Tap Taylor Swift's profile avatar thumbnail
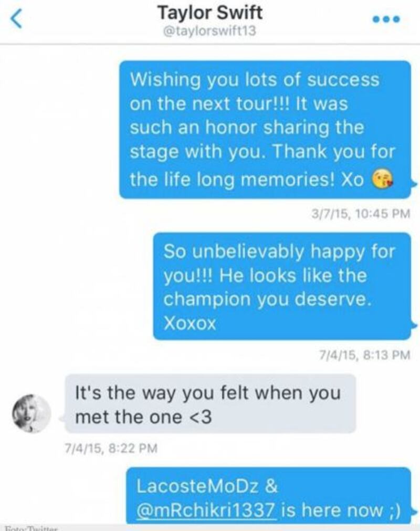This screenshot has width=420, height=531. pyautogui.click(x=31, y=413)
